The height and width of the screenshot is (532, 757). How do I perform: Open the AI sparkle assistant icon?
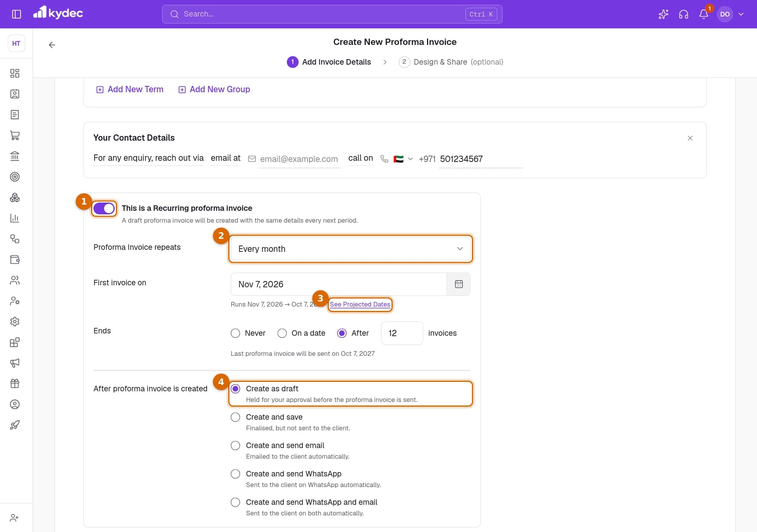click(663, 14)
